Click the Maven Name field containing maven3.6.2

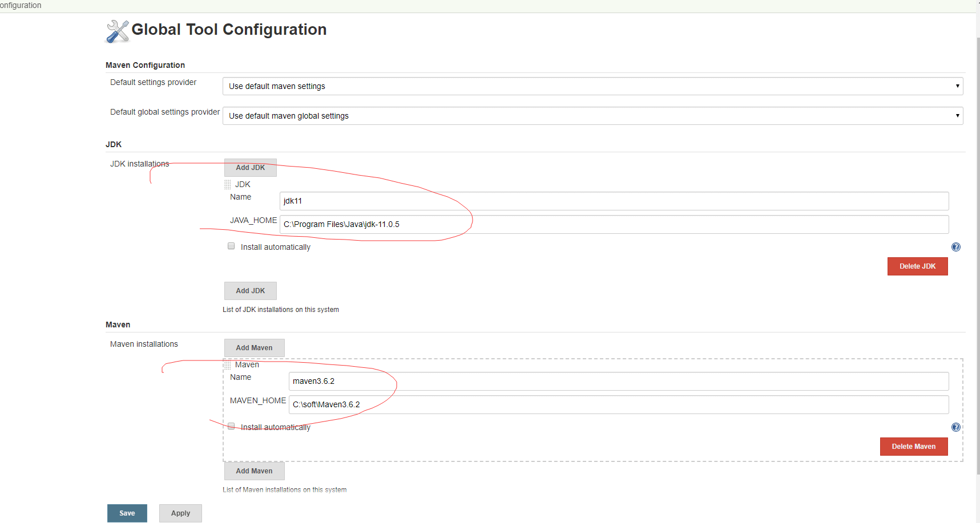click(618, 382)
